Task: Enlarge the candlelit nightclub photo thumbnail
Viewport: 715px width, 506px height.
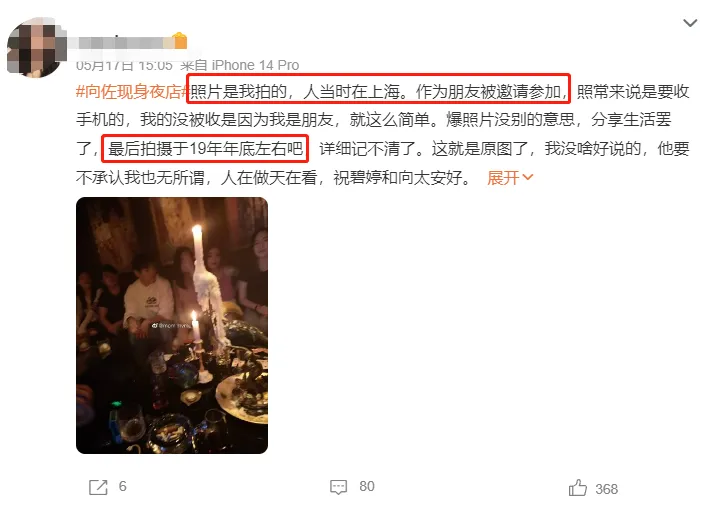Action: click(x=172, y=325)
